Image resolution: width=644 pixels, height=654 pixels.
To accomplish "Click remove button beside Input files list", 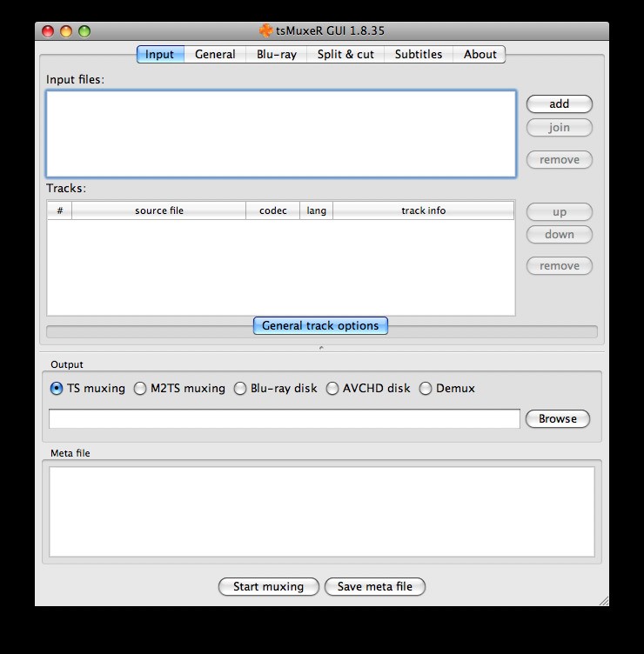I will tap(560, 160).
